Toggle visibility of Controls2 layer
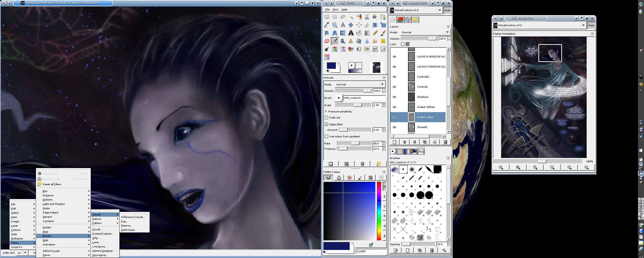 tap(394, 77)
